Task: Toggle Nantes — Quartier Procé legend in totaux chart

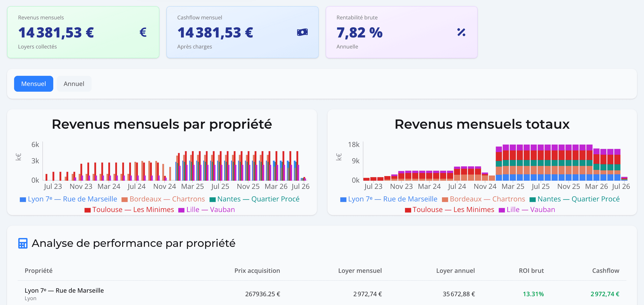Action: coord(575,199)
